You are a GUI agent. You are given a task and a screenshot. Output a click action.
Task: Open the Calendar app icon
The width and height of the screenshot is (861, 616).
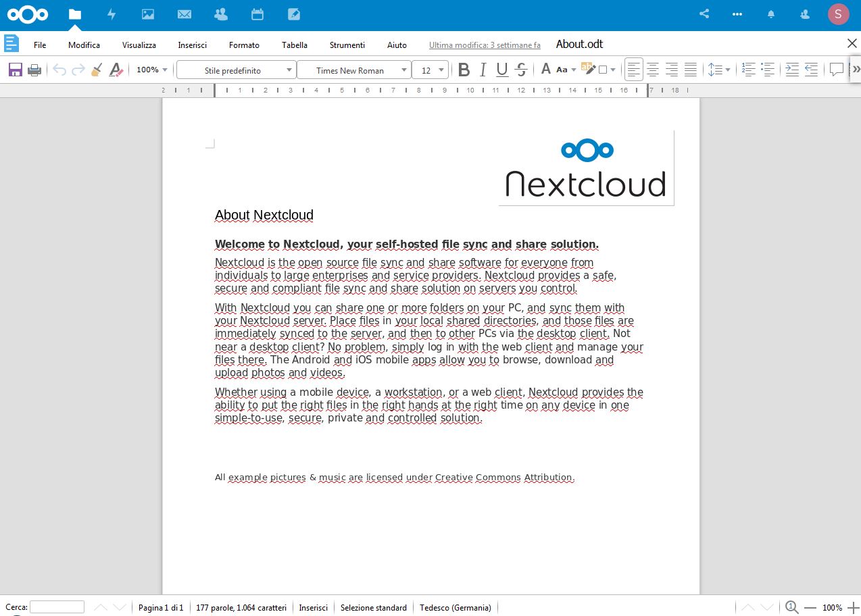coord(257,14)
